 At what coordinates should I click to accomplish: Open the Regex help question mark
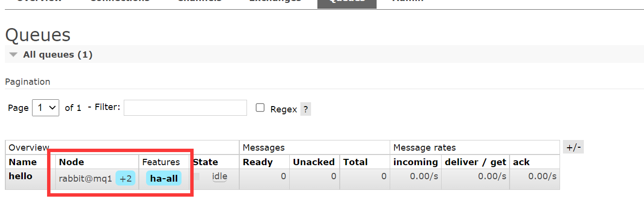tap(305, 109)
